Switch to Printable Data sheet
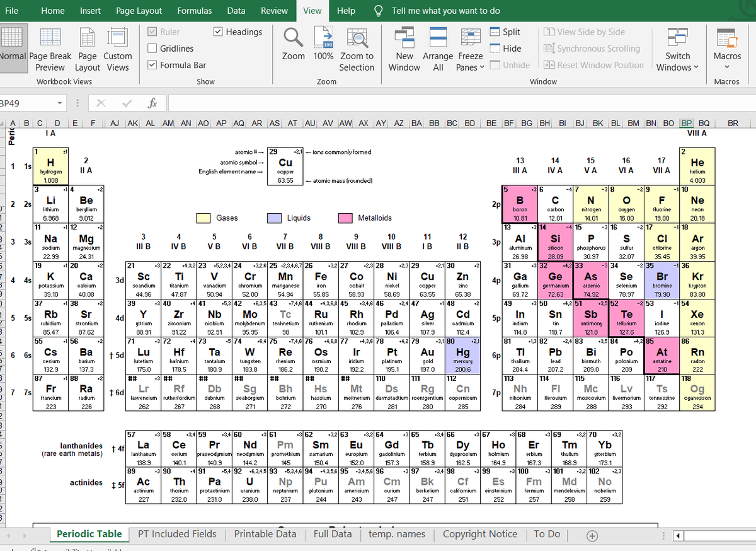The height and width of the screenshot is (551, 756). click(265, 534)
